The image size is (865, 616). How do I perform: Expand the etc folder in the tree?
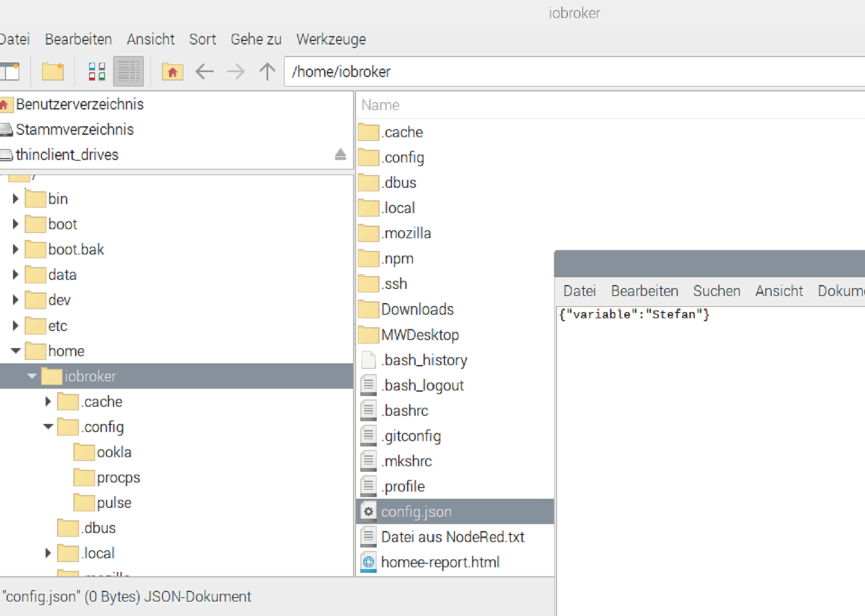(16, 325)
